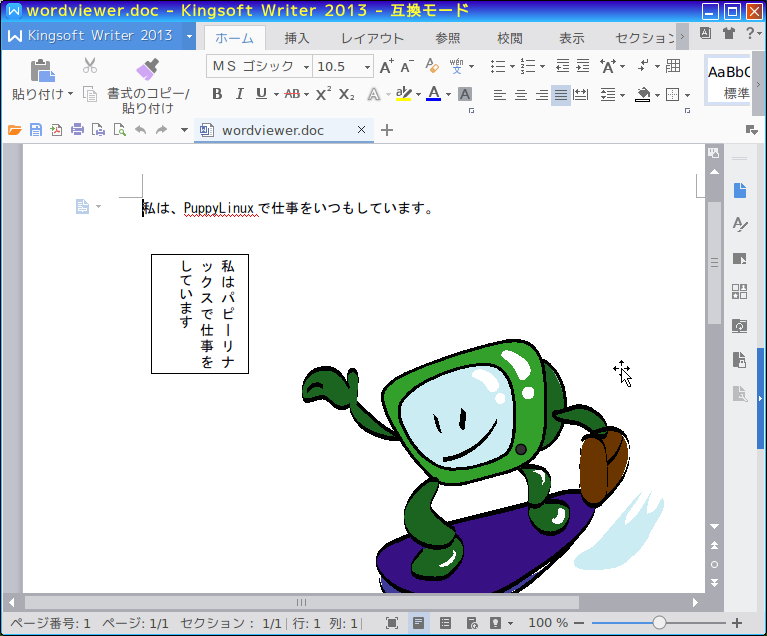This screenshot has width=767, height=636.
Task: Switch to the レイアウト tab
Action: coord(372,38)
